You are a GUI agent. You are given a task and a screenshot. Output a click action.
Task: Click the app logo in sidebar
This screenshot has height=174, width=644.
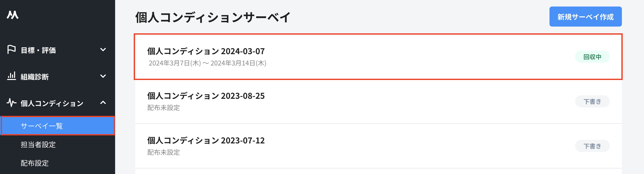pyautogui.click(x=13, y=15)
